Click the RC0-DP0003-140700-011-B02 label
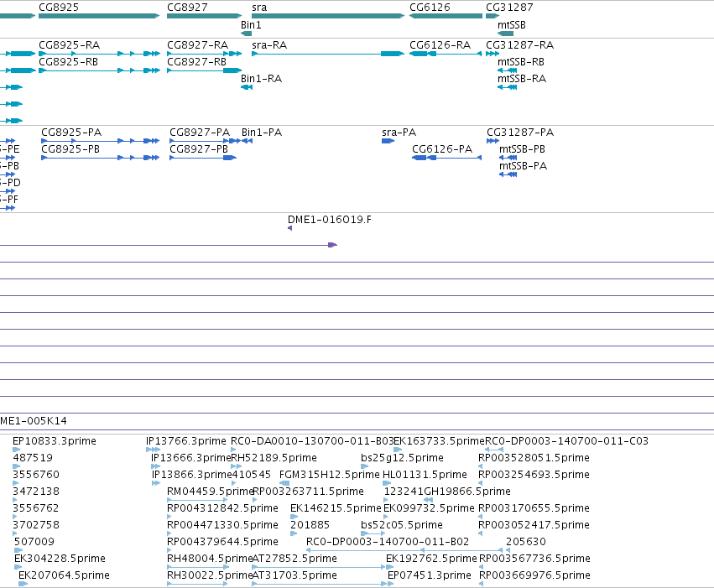Screen dimensions: 714x588 coord(388,542)
